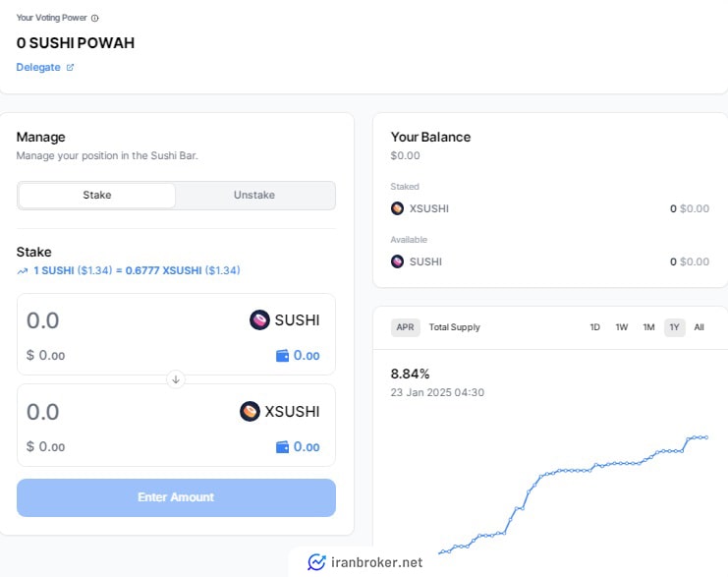Click the XSUSHI token icon in input

click(x=250, y=412)
